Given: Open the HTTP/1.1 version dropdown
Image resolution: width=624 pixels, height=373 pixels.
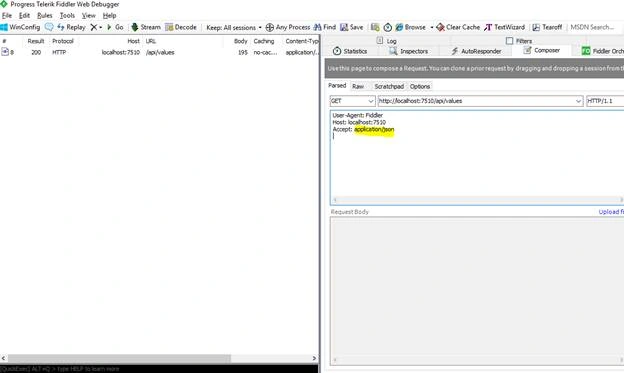Looking at the screenshot, I should coord(605,101).
